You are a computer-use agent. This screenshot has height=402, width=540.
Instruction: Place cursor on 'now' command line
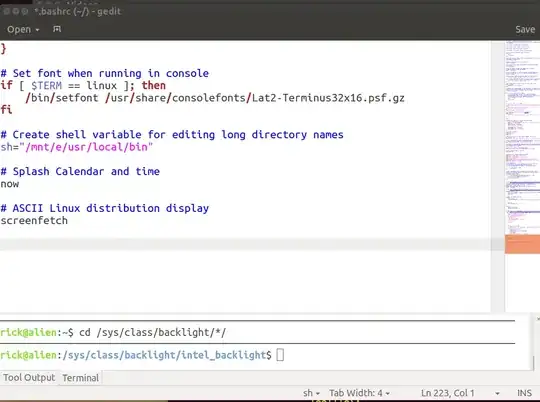(10, 184)
